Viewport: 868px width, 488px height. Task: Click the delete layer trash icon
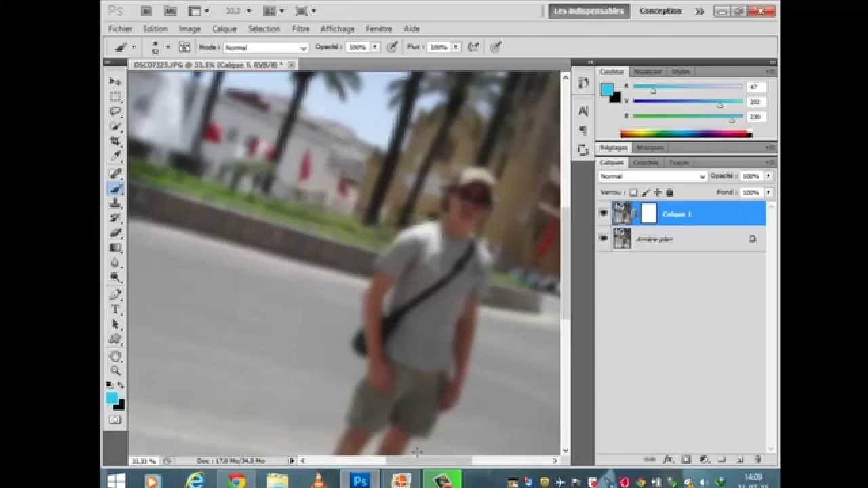[757, 460]
